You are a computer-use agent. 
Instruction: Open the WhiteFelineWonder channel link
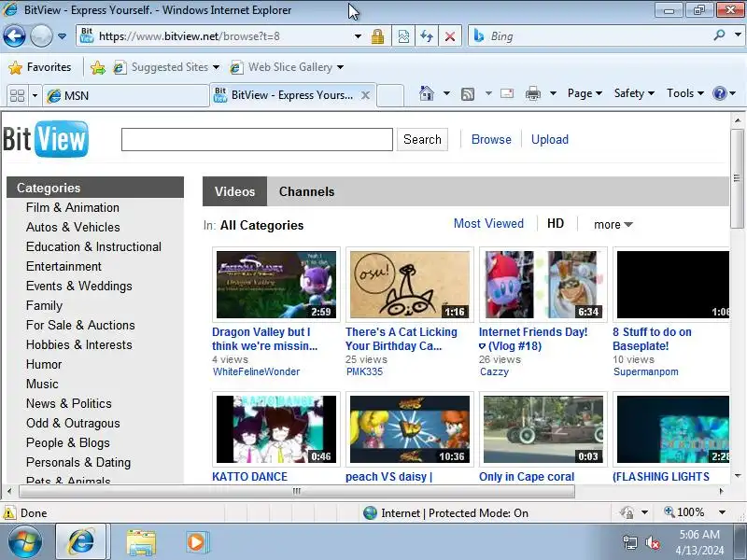tap(256, 371)
